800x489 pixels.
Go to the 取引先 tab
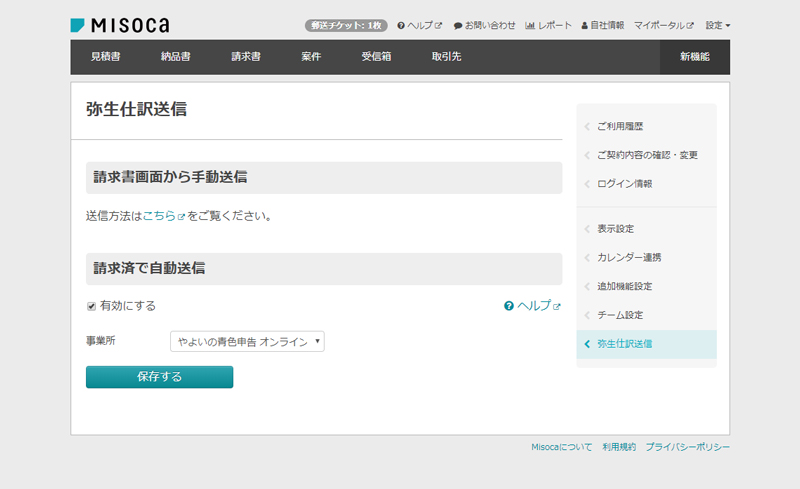pyautogui.click(x=446, y=57)
